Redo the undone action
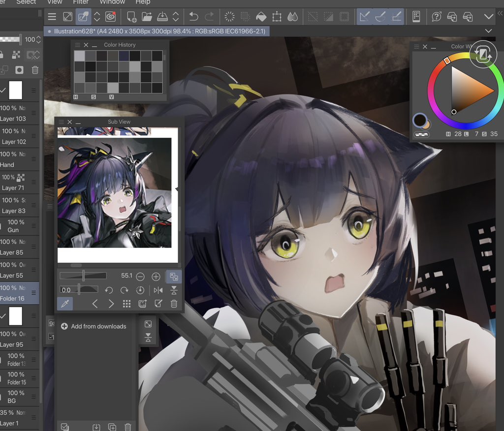Screen dimensions: 504x431 [x=209, y=16]
